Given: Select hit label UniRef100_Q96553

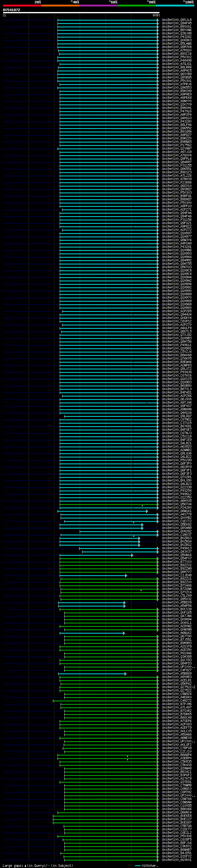Looking at the screenshot, I should coord(176,88).
